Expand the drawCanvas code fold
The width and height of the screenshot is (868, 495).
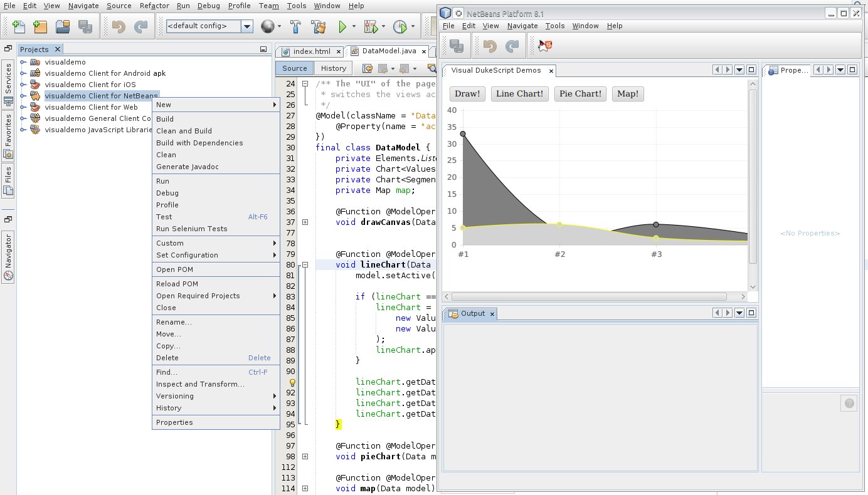(x=305, y=222)
